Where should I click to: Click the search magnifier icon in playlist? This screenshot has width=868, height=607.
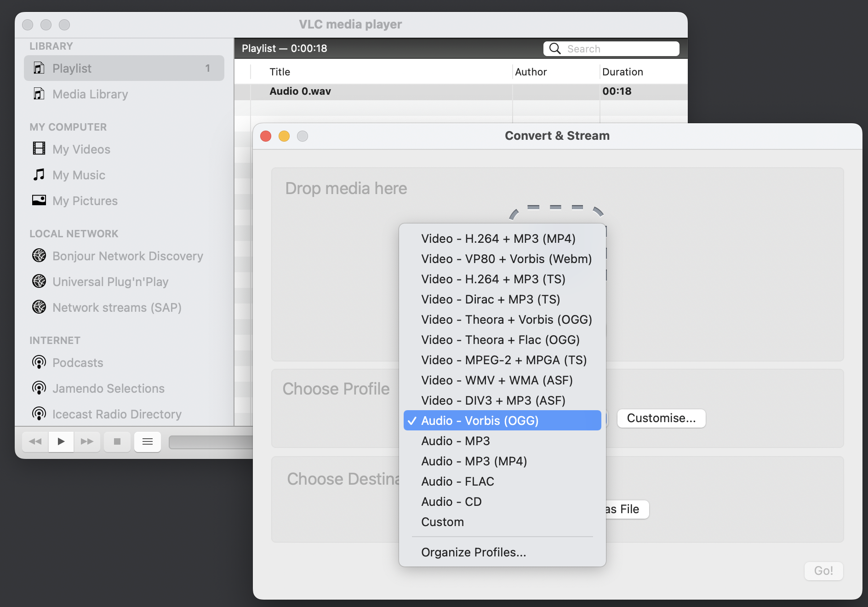click(555, 49)
